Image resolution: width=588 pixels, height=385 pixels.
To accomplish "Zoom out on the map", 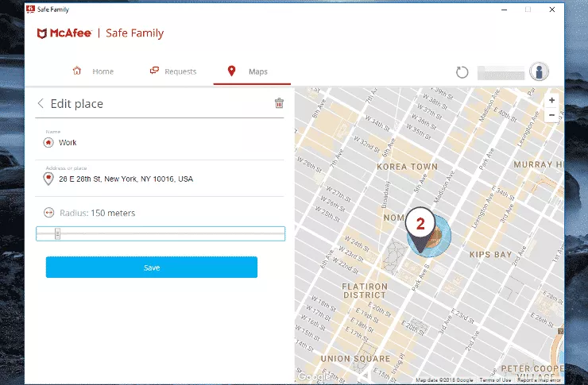I will (x=551, y=115).
